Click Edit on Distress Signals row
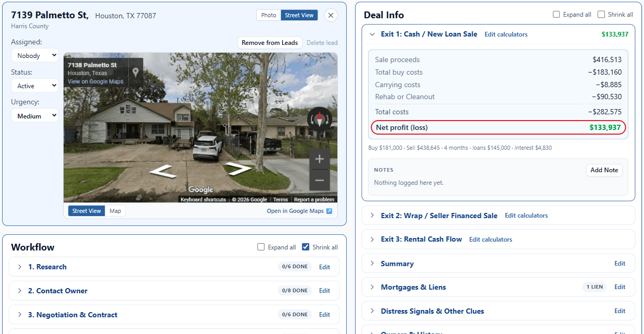 [619, 311]
